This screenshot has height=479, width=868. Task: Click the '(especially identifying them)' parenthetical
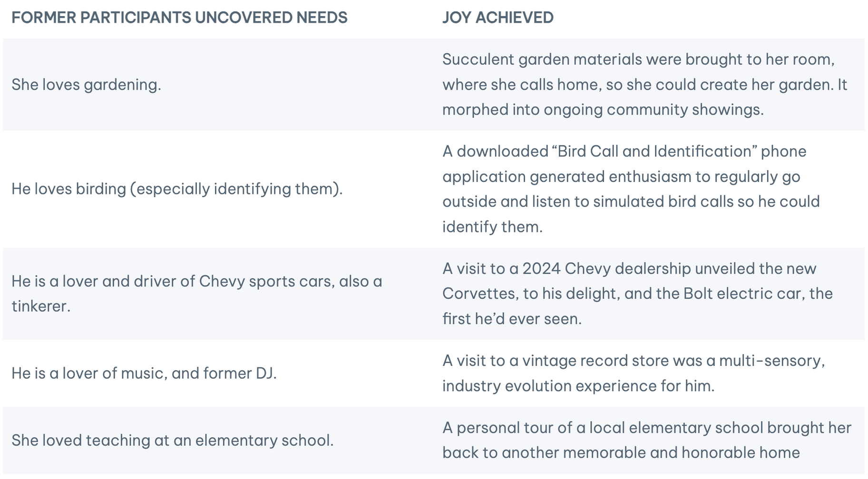click(x=236, y=189)
